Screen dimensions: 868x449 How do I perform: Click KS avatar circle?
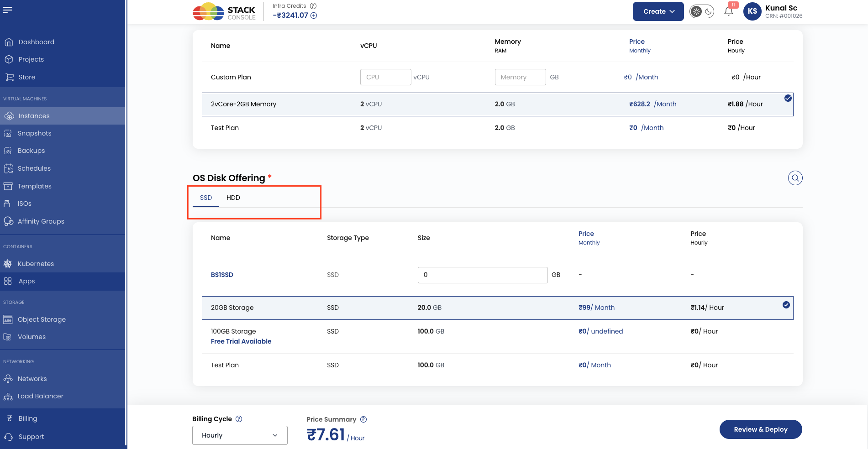click(x=752, y=11)
